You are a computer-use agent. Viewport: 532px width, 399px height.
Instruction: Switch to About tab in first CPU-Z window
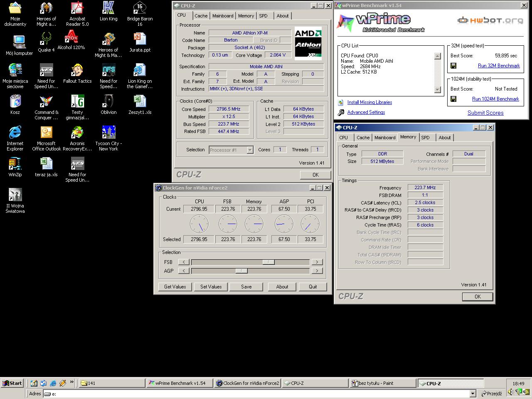283,16
